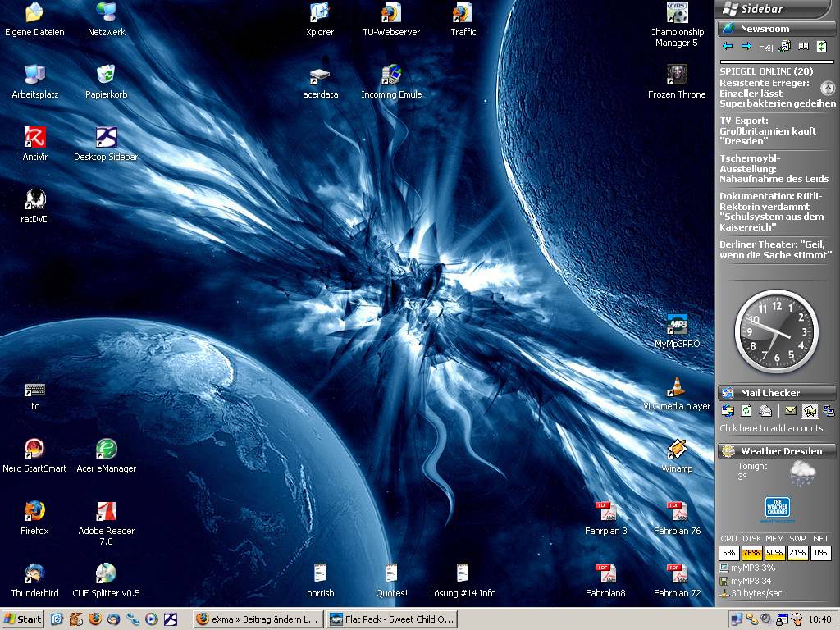Open headline 'TV-Export: Großbritannien kauft Dresden'
Screen dimensions: 840x630
pyautogui.click(x=768, y=130)
